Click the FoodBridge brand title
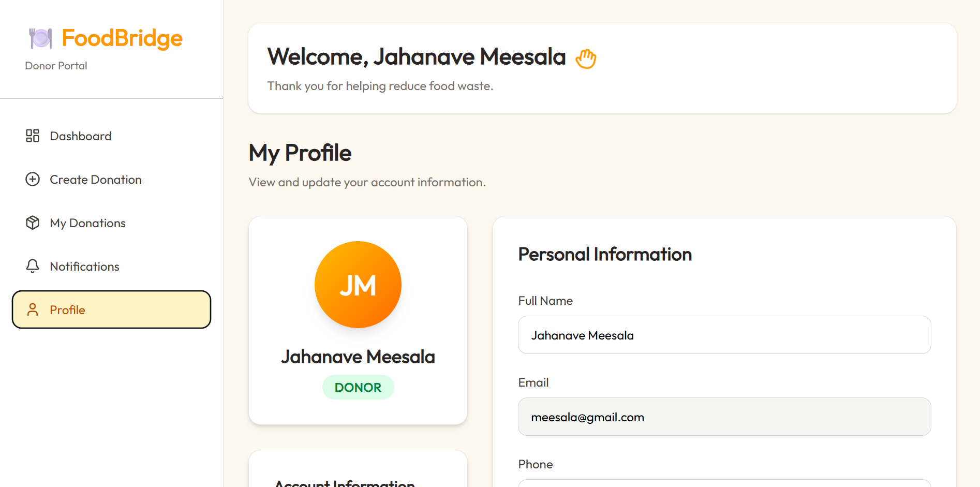The image size is (980, 487). (x=122, y=38)
